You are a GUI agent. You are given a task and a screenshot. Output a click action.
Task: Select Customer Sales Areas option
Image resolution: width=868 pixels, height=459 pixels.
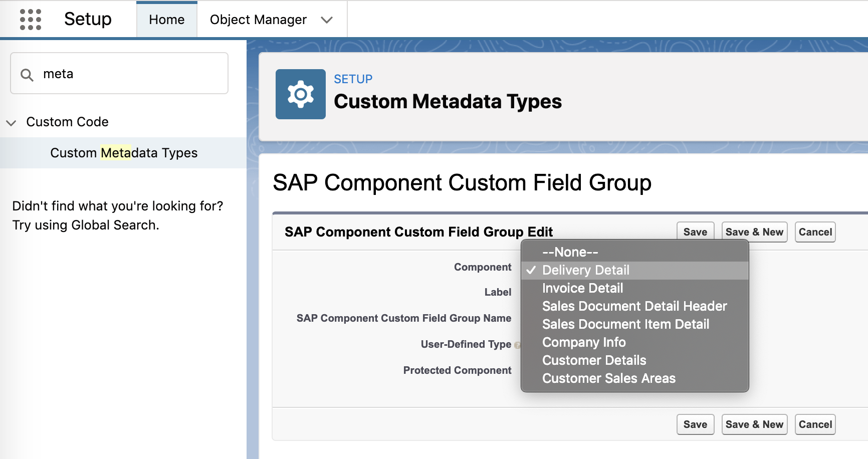tap(635, 378)
